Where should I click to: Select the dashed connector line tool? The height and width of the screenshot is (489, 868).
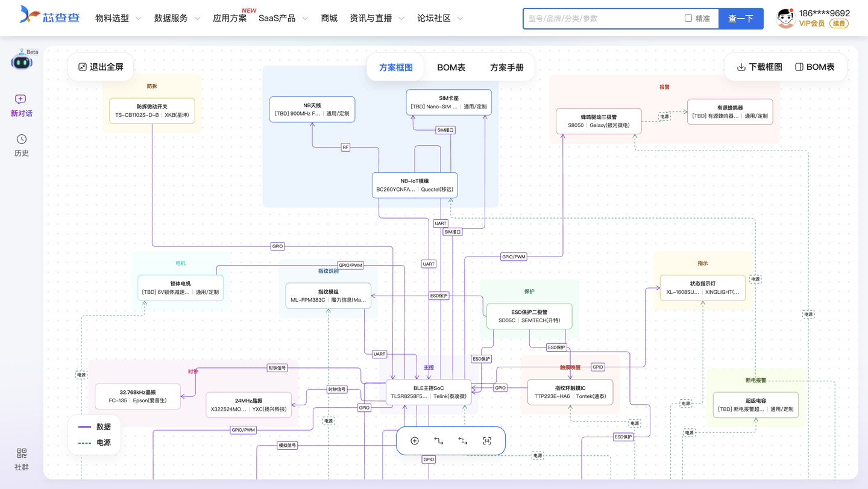(x=463, y=441)
